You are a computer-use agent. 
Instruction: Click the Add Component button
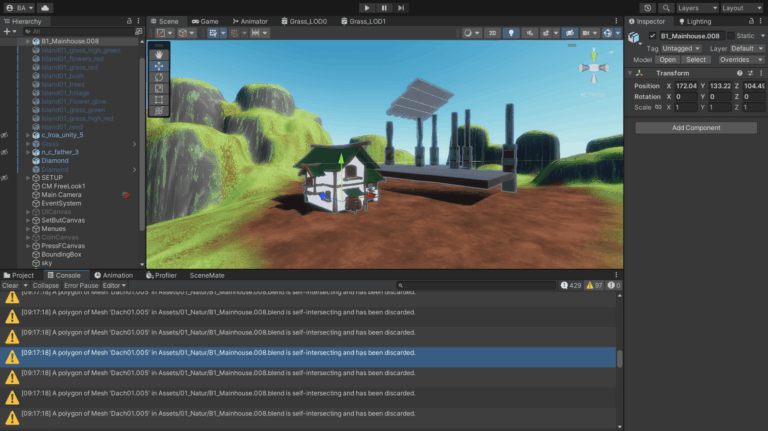pos(696,128)
